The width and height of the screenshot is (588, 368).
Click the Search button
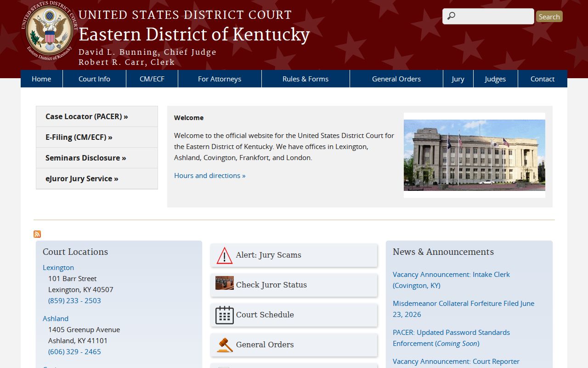tap(549, 17)
